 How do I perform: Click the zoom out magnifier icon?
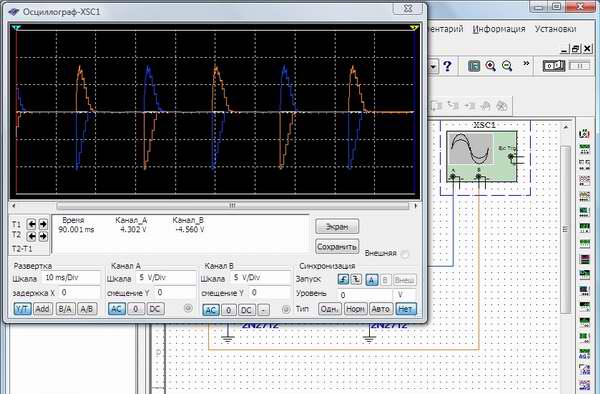point(507,66)
